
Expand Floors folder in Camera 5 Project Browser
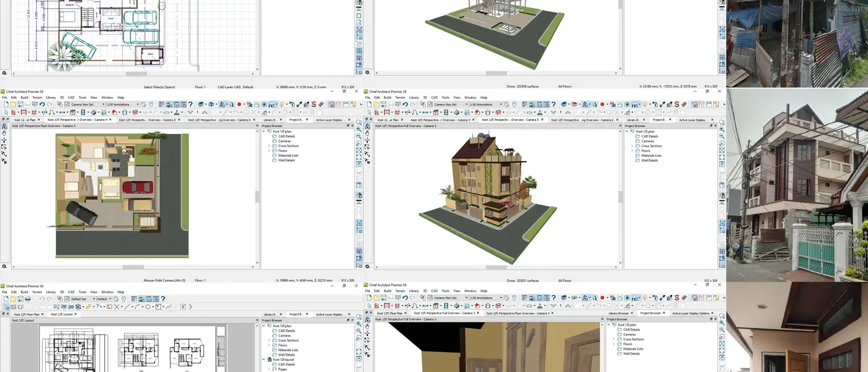[632, 151]
